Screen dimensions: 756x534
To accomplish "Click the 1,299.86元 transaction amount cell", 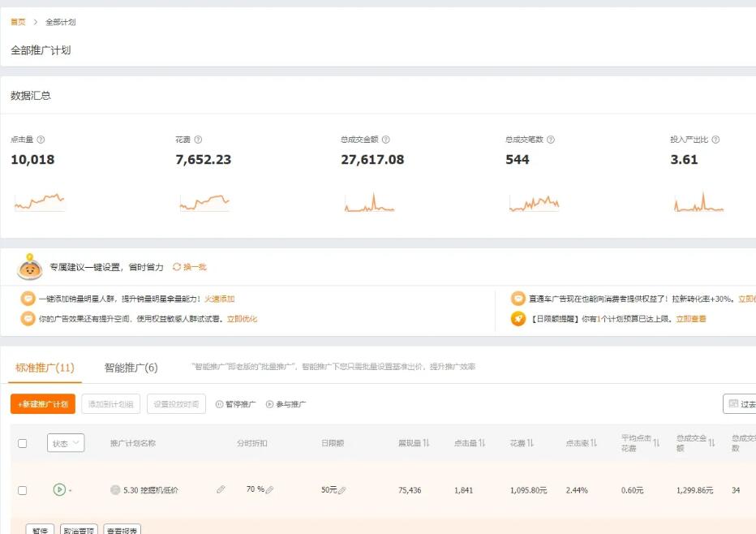I will [695, 490].
